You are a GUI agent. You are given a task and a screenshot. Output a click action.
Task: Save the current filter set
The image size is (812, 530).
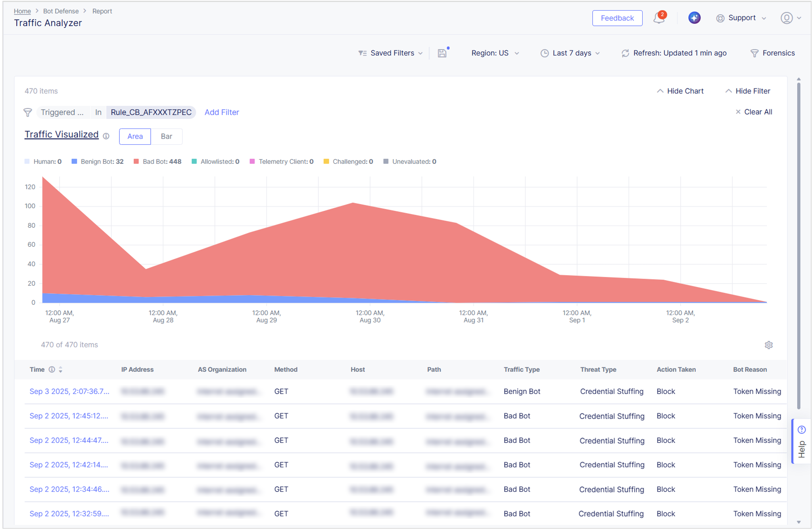click(442, 53)
